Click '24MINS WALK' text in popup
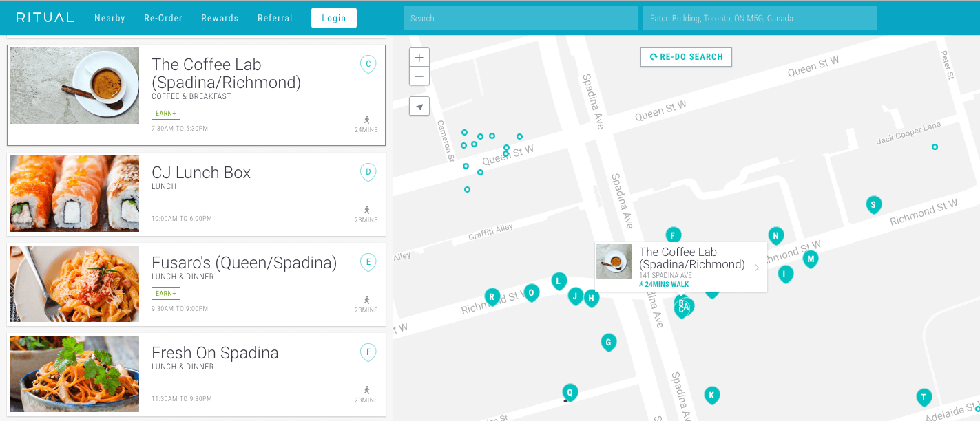Screen dimensions: 980x421 (x=667, y=284)
